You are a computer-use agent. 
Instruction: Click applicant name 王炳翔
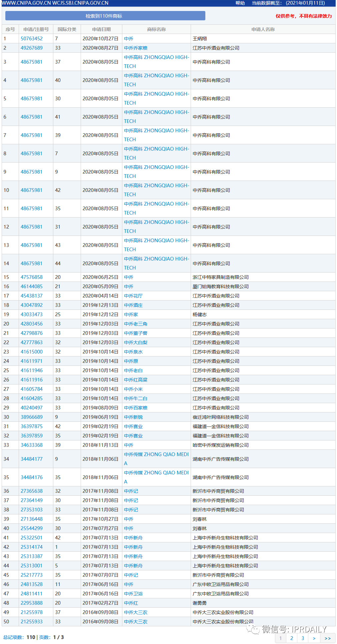coord(200,39)
